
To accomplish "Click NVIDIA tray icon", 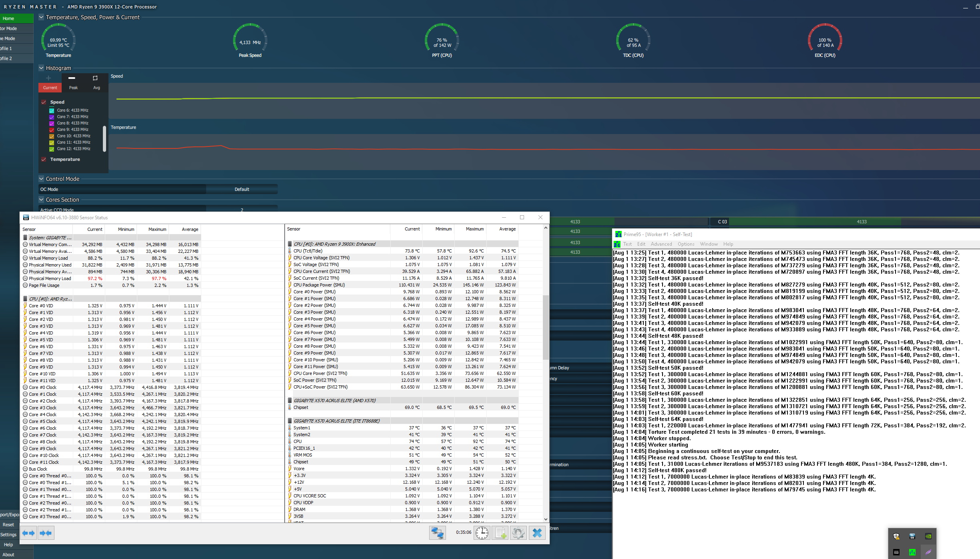I will 928,536.
